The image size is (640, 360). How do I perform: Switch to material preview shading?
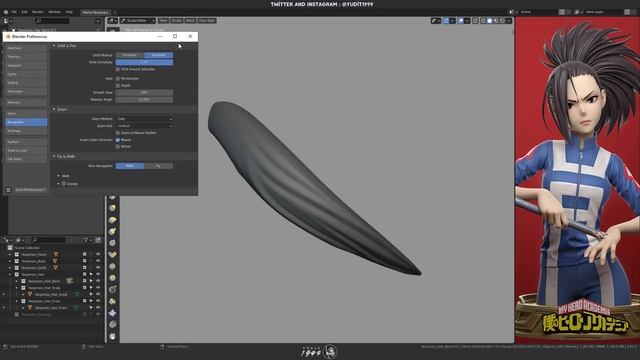point(496,20)
